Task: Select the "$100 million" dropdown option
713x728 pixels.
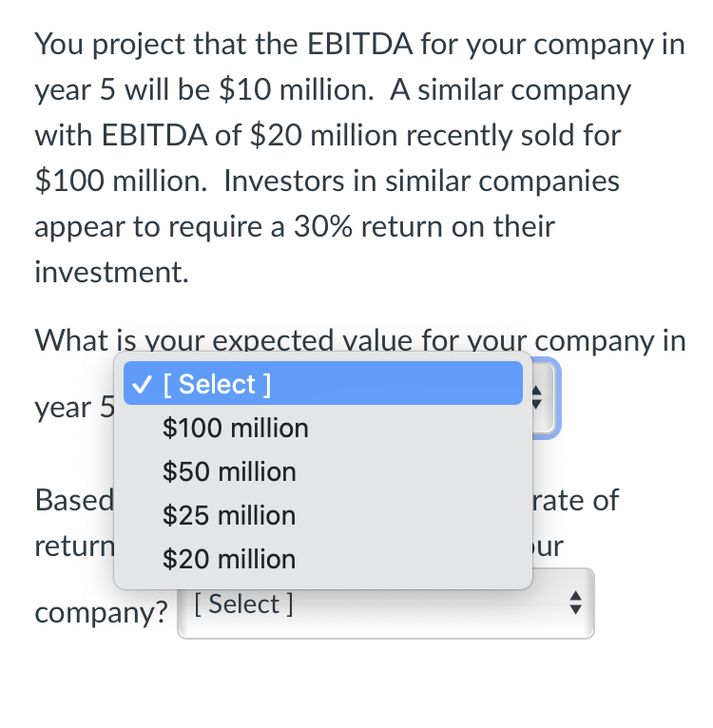Action: [236, 428]
